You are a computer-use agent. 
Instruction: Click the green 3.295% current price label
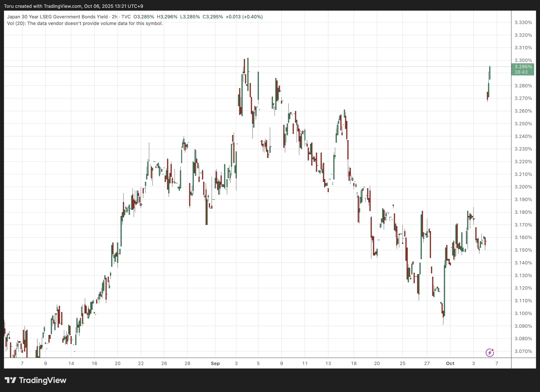[523, 67]
